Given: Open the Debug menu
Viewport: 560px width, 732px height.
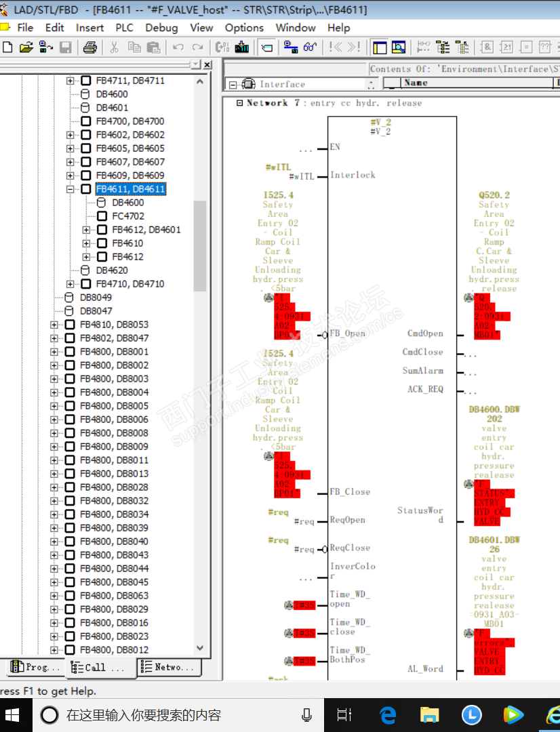Looking at the screenshot, I should (161, 28).
